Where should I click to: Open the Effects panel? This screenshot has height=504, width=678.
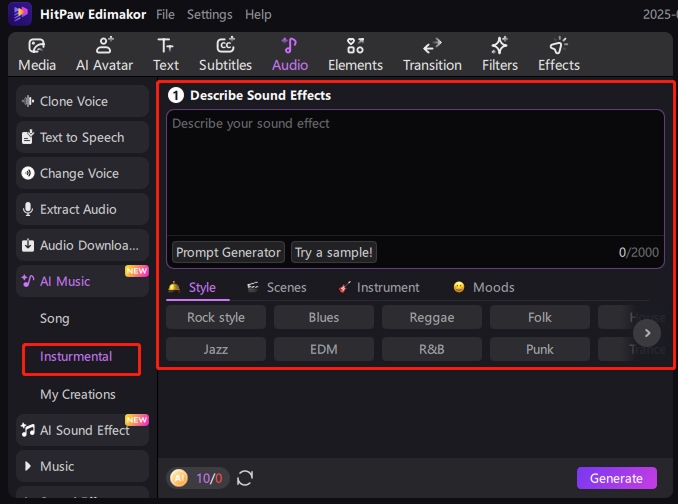pos(559,54)
